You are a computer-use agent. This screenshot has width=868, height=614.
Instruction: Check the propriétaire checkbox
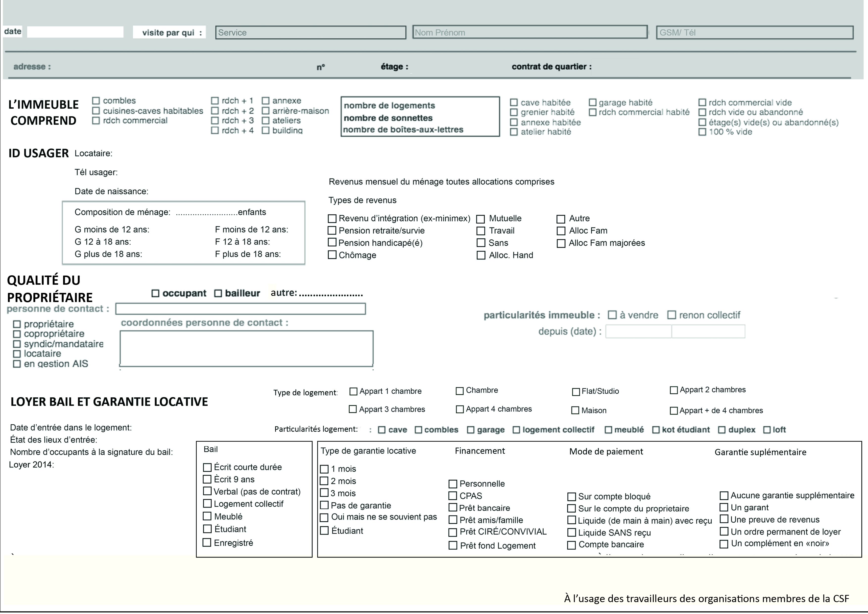pos(17,324)
